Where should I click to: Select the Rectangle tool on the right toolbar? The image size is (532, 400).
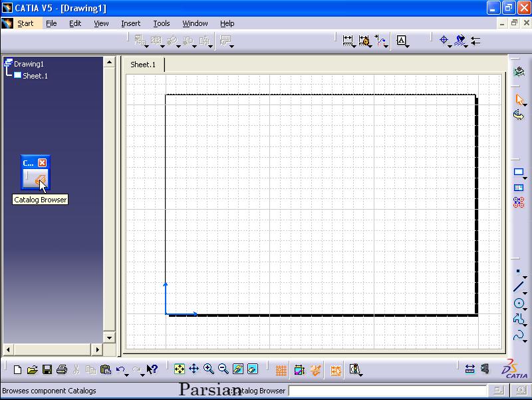tap(519, 172)
